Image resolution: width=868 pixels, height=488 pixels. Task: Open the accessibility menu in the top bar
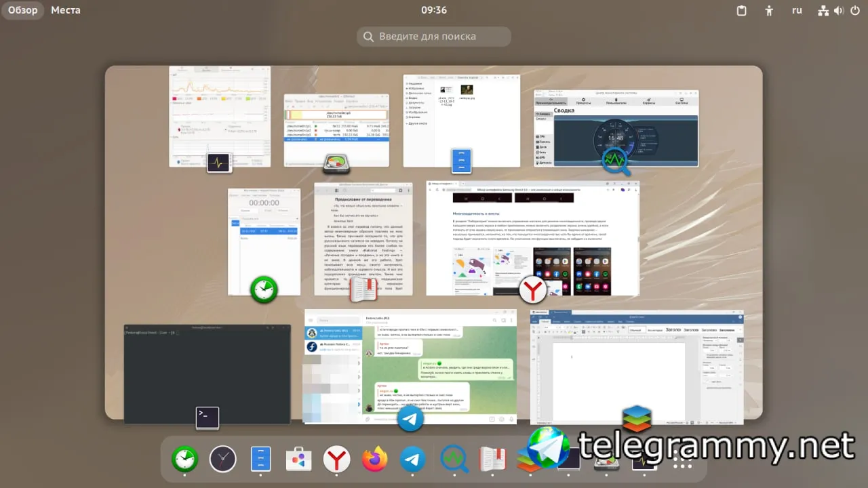(769, 10)
